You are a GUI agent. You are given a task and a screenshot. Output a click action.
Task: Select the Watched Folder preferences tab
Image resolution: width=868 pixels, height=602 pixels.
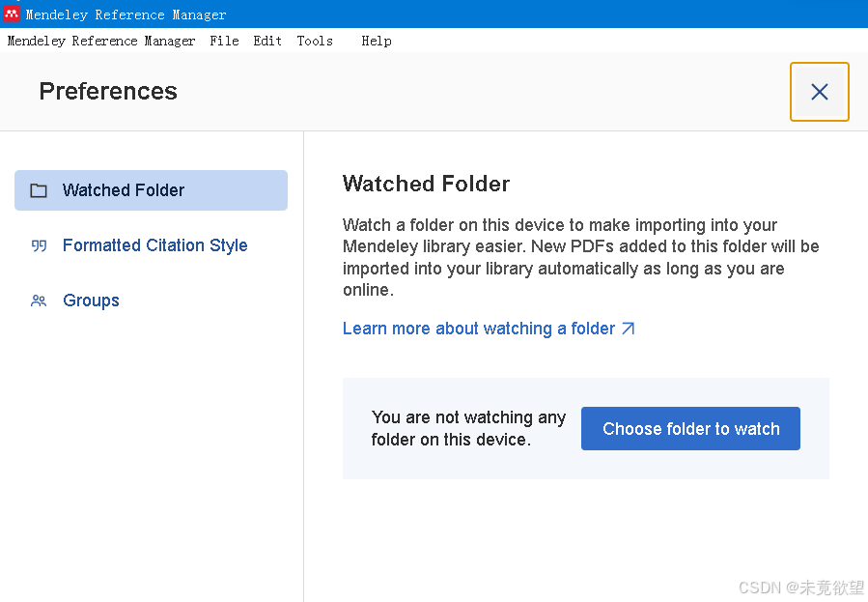[152, 190]
